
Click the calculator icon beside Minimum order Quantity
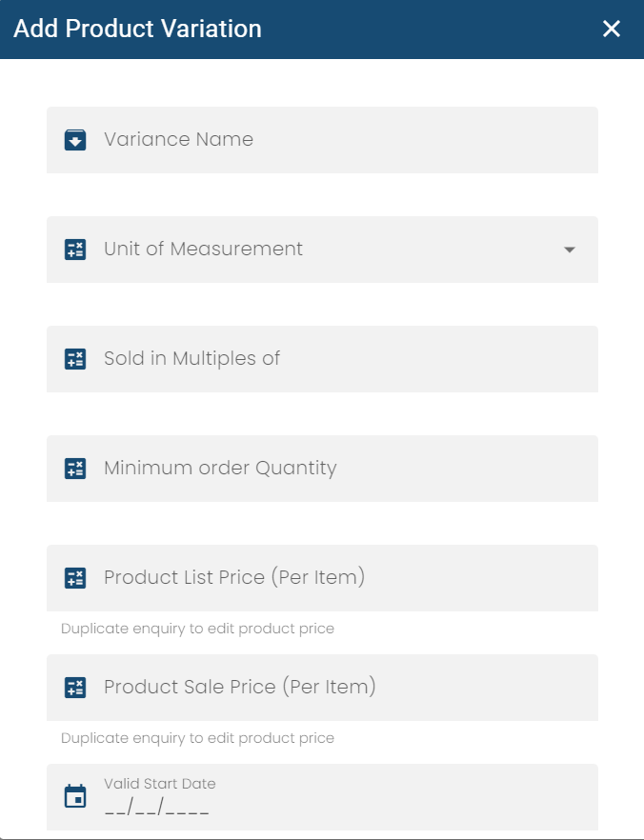[75, 469]
